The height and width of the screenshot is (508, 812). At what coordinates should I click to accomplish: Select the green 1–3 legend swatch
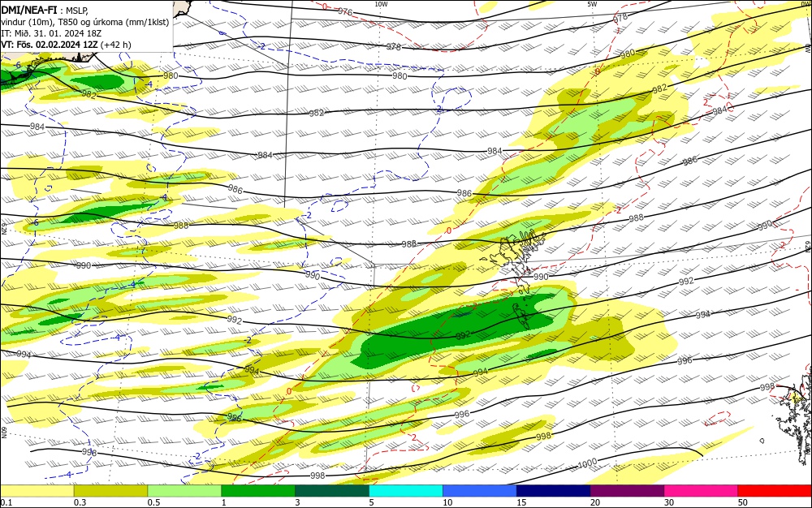point(258,491)
